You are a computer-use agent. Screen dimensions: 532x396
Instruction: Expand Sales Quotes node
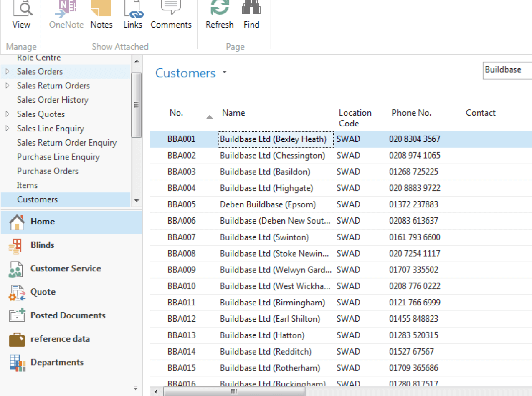click(7, 114)
